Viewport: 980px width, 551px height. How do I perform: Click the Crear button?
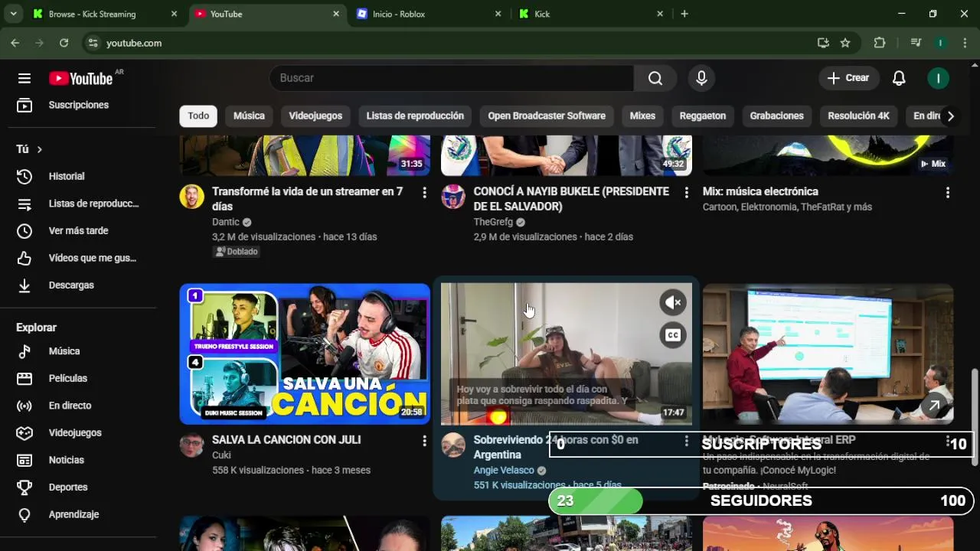[x=848, y=78]
